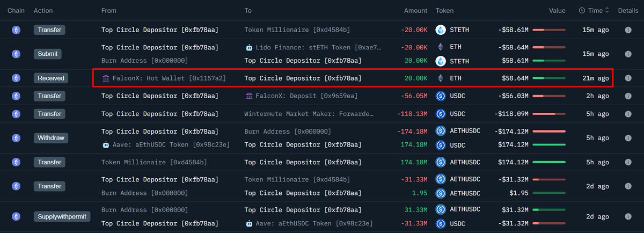Open the Wintermute Market Maker address link
This screenshot has height=233, width=644.
309,114
